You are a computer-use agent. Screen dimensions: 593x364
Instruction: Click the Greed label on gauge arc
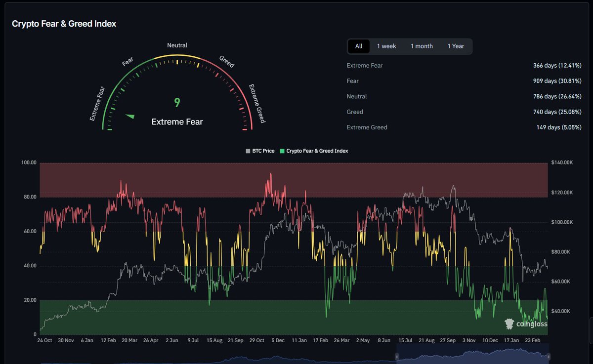[x=226, y=62]
